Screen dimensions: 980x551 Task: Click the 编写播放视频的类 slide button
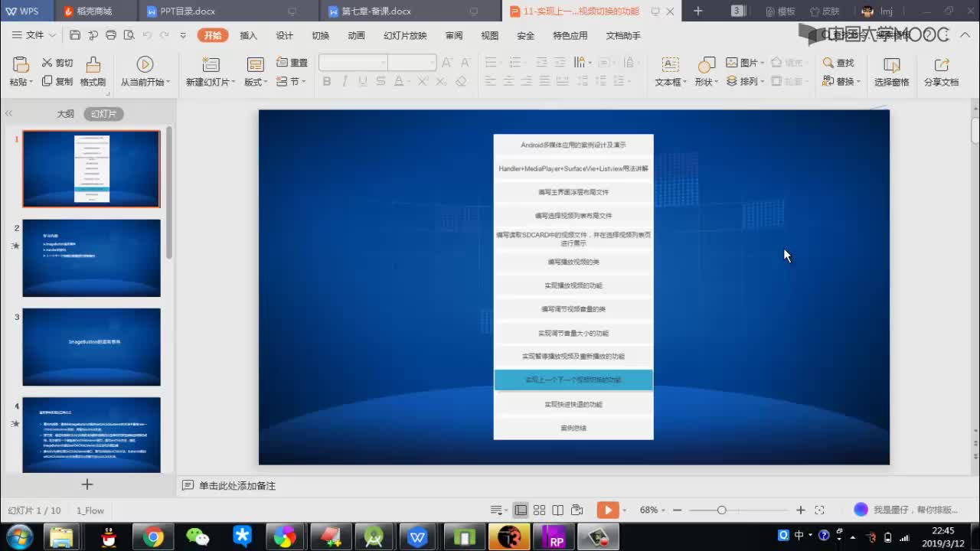pos(573,262)
